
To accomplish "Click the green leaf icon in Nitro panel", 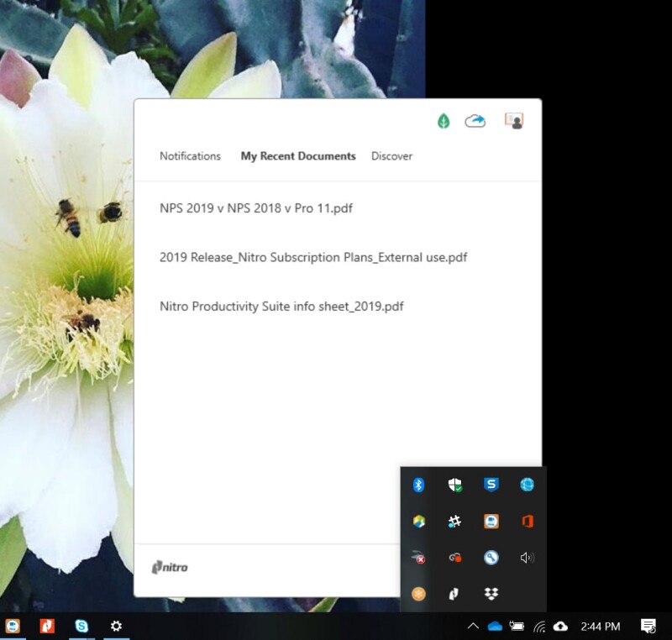I will (444, 122).
